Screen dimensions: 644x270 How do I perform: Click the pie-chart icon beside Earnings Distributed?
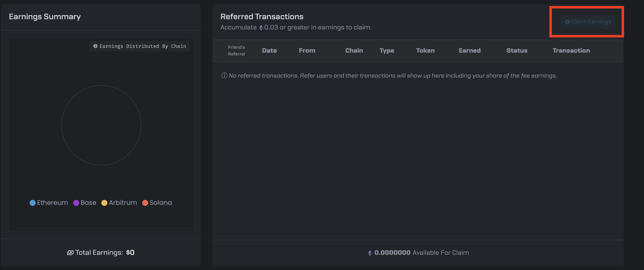(95, 46)
